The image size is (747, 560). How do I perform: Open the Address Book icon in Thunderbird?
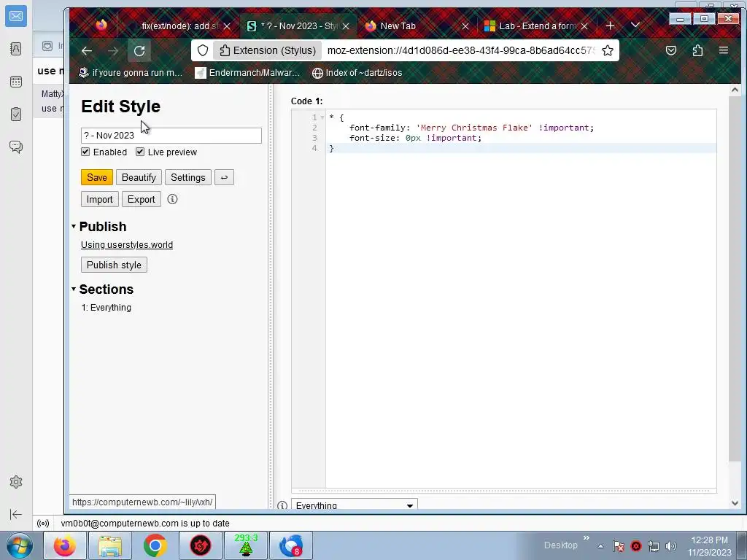pos(16,49)
